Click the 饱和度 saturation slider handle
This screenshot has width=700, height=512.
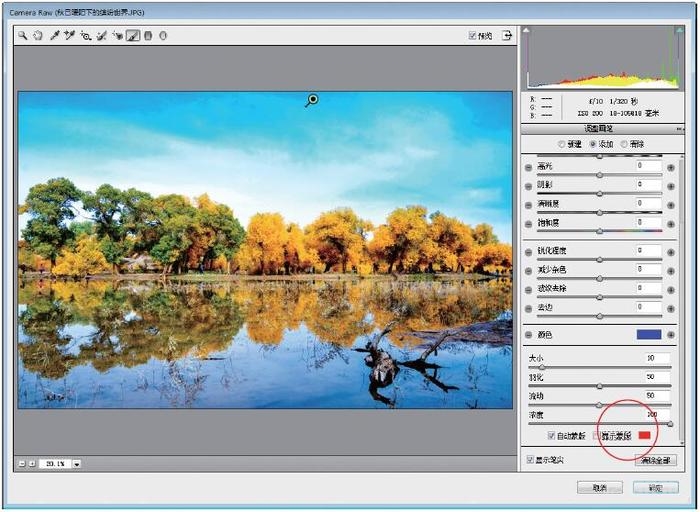point(600,231)
